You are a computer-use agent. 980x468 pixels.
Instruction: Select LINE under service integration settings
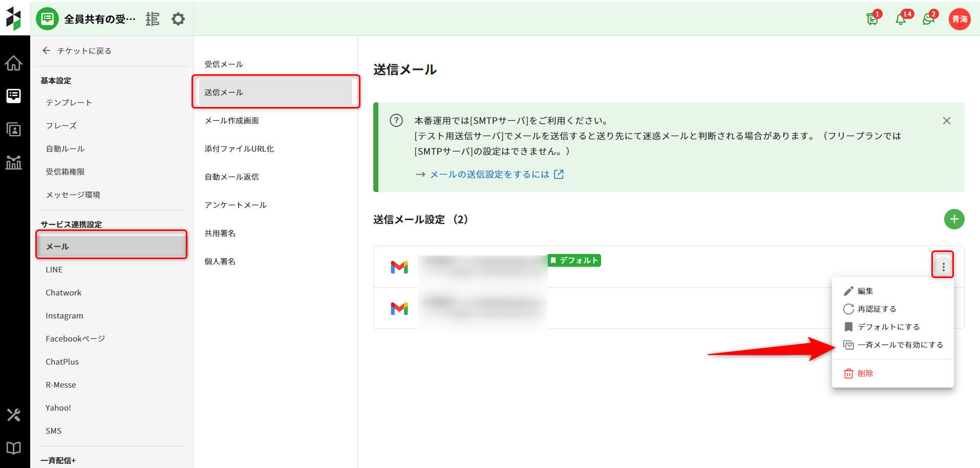(x=54, y=270)
